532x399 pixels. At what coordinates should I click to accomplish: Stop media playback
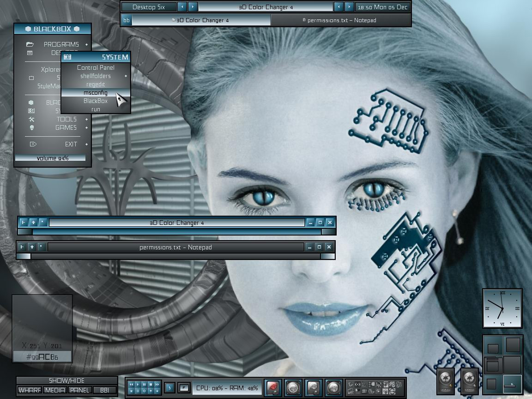[x=151, y=384]
